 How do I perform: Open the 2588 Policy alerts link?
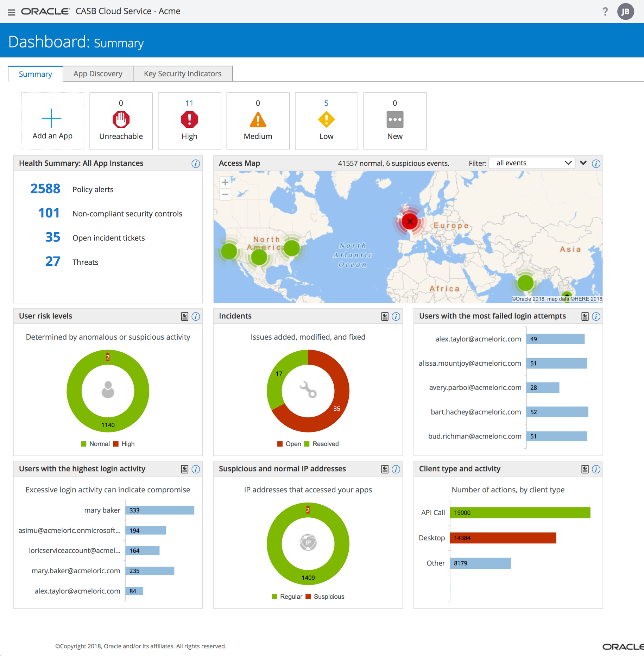[x=45, y=189]
